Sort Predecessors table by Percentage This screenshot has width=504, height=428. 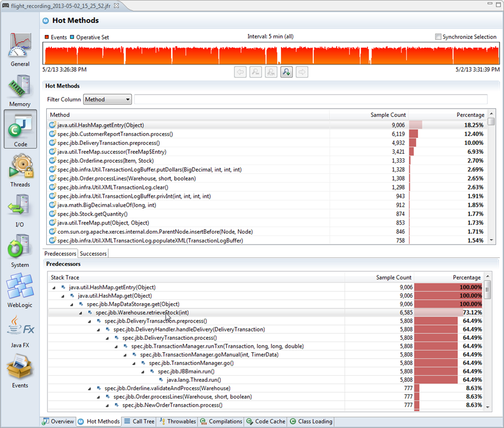[x=449, y=278]
